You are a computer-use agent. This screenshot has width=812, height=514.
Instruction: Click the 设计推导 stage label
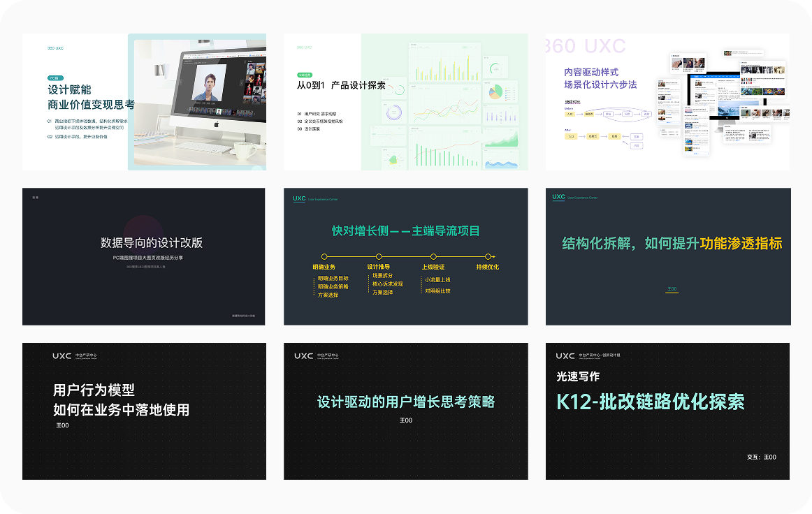coord(379,267)
